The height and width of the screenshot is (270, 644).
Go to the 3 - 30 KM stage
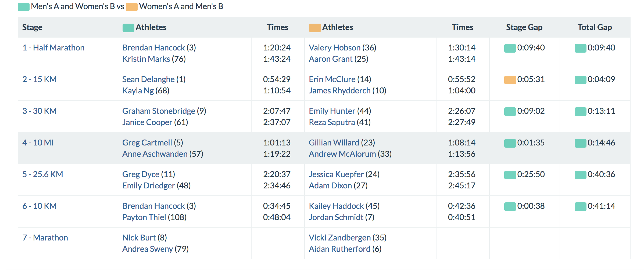[40, 111]
